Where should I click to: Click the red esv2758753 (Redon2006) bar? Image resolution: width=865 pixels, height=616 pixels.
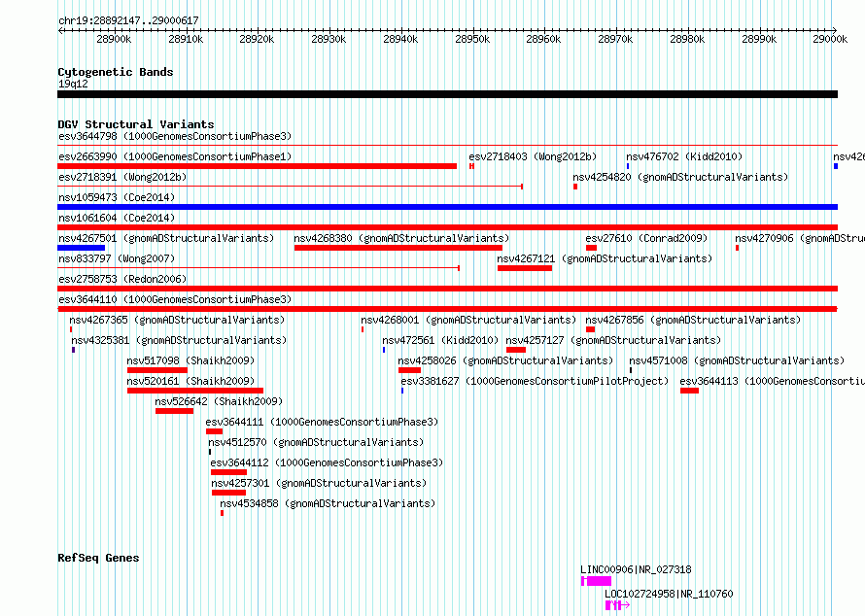coord(447,289)
